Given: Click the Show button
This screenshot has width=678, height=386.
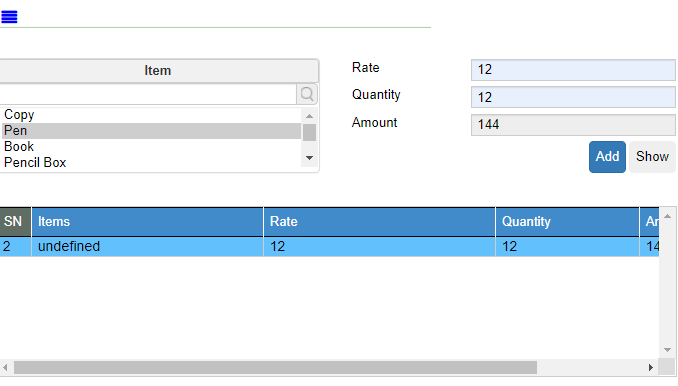Looking at the screenshot, I should [x=652, y=156].
